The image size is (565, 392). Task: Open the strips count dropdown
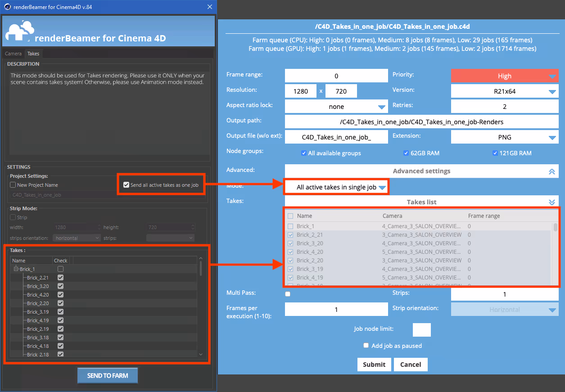coord(170,238)
